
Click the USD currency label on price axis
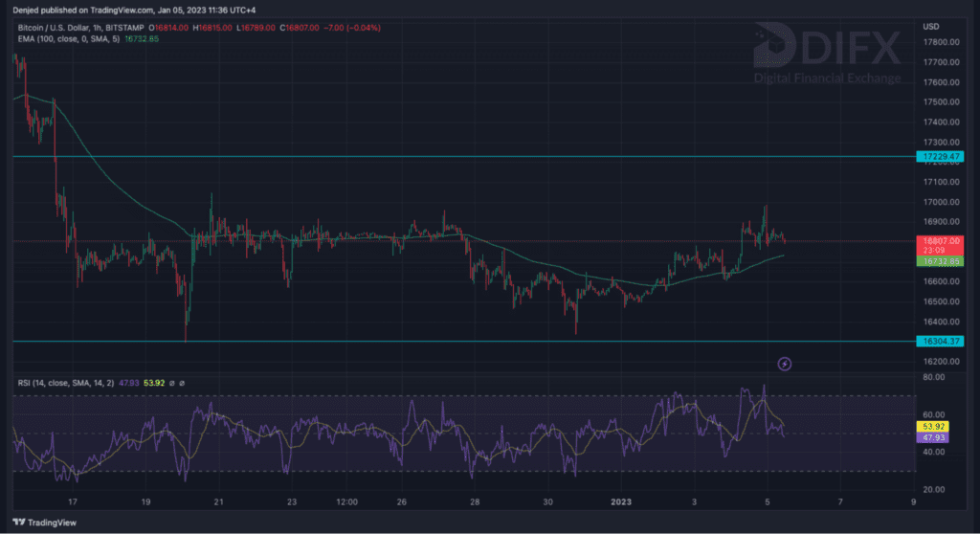(930, 27)
